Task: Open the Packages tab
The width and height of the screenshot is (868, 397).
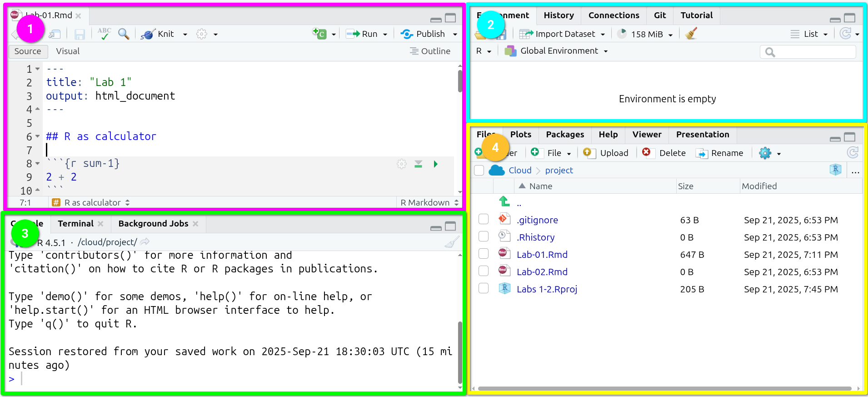Action: 565,135
